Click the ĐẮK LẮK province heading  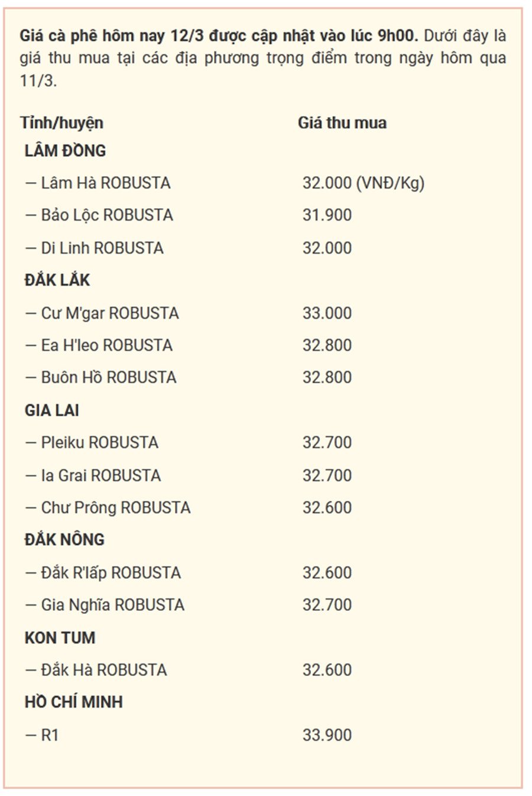point(57,280)
